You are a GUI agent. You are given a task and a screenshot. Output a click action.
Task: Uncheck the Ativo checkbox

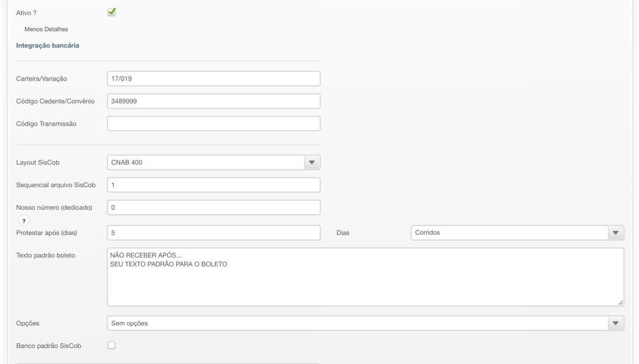(112, 12)
